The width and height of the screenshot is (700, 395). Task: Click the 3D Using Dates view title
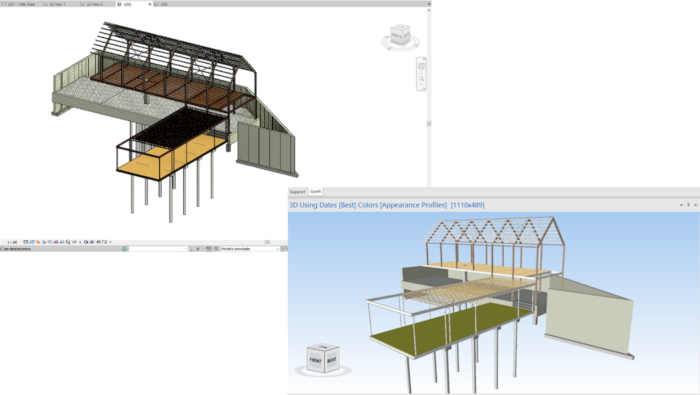(387, 205)
